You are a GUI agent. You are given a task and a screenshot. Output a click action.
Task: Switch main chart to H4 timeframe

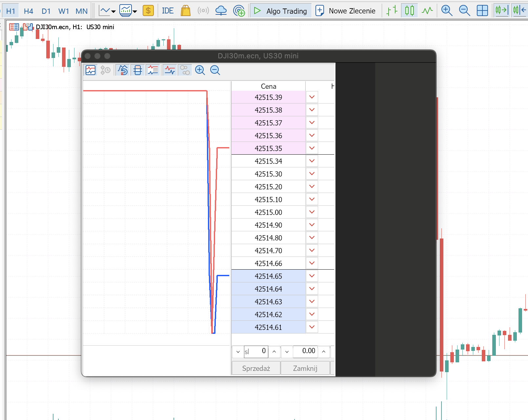pyautogui.click(x=29, y=11)
